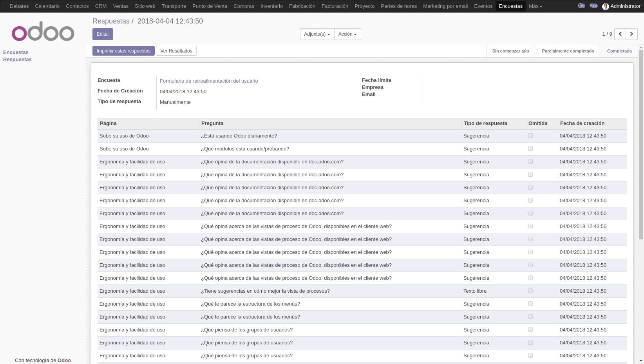The image size is (644, 364).
Task: Expand the Más menu in top bar
Action: click(x=535, y=6)
